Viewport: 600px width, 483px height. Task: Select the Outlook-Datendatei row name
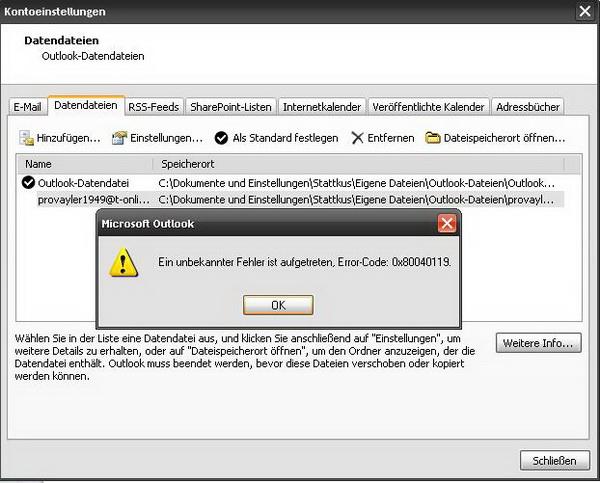(83, 183)
